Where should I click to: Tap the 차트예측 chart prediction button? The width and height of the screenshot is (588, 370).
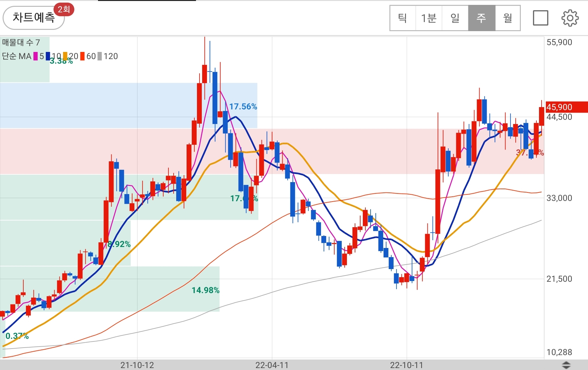(x=34, y=18)
